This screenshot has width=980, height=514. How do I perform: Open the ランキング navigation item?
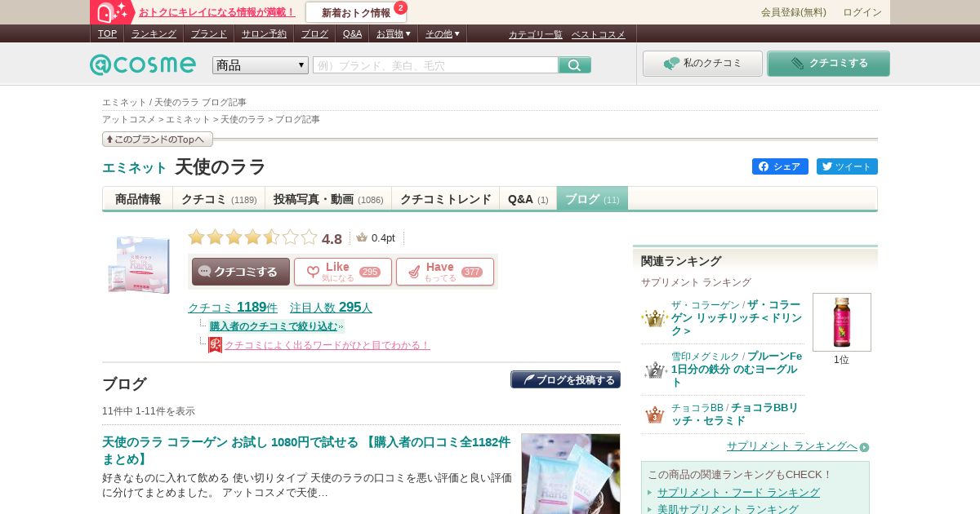point(154,33)
